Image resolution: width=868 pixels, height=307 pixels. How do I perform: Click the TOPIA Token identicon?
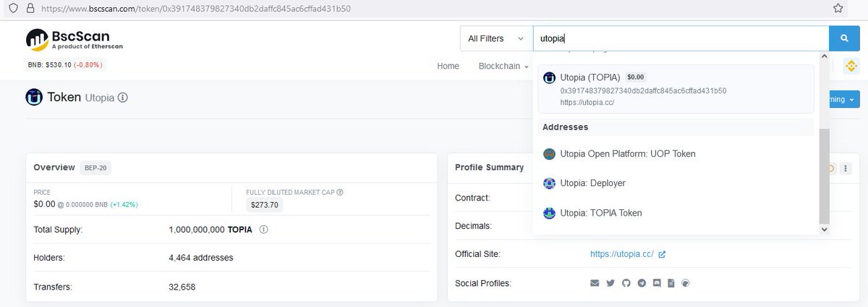click(549, 213)
